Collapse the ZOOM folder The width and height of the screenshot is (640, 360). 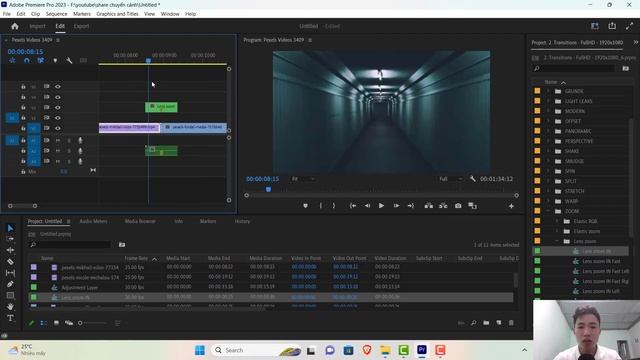[x=548, y=211]
